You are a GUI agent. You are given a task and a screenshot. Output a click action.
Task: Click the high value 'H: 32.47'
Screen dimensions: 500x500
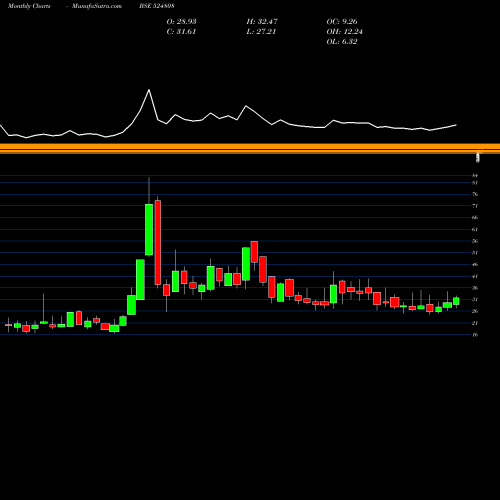coord(262,22)
